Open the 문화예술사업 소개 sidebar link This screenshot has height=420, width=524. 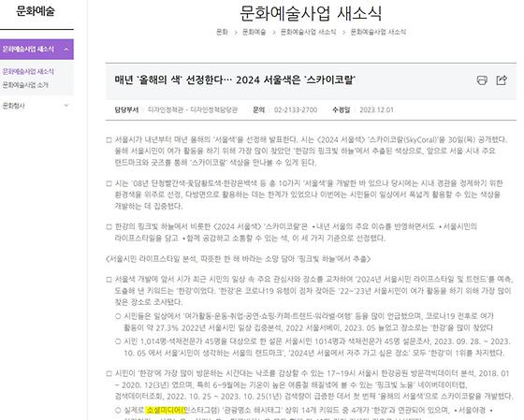(25, 85)
